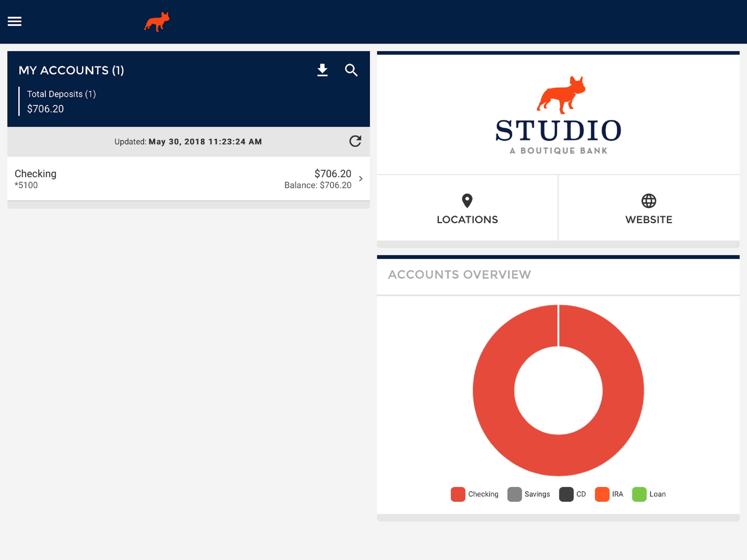Refresh accounts with the reload icon
This screenshot has width=747, height=560.
pos(355,141)
